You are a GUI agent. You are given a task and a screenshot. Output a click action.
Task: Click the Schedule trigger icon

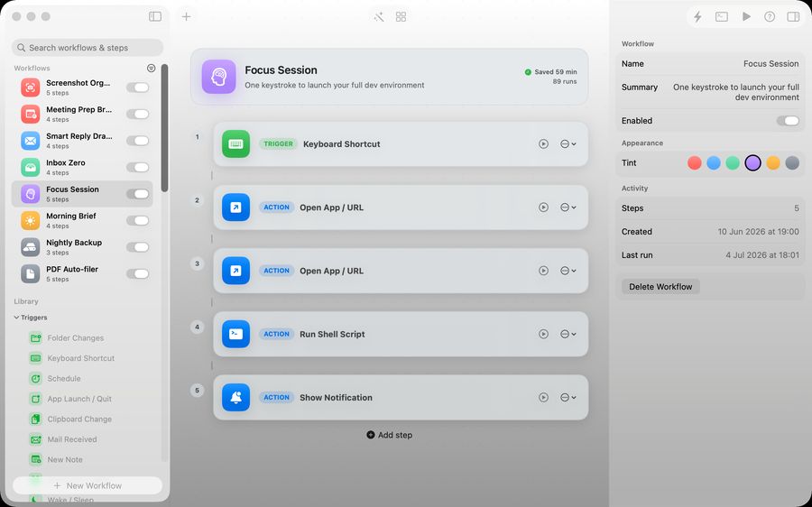[36, 379]
